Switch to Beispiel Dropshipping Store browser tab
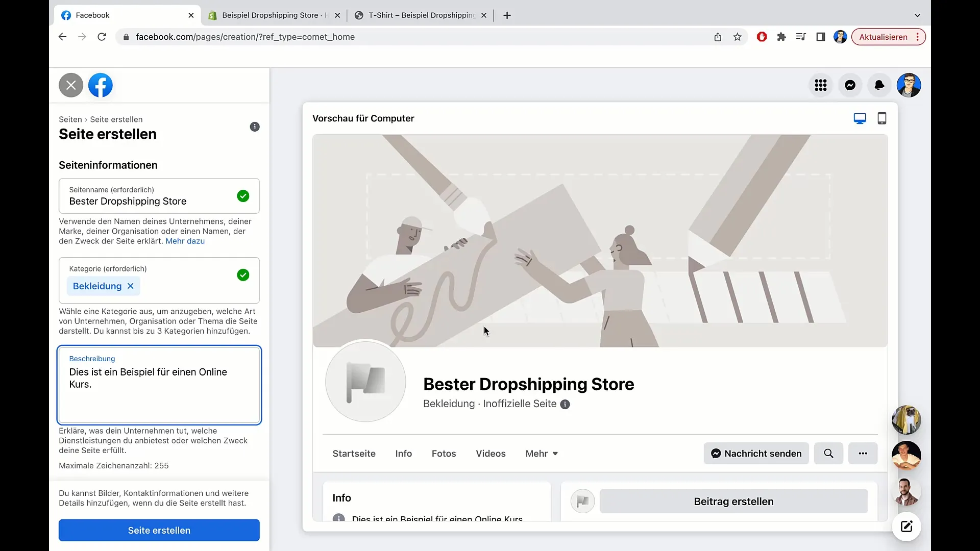The width and height of the screenshot is (980, 551). 271,15
